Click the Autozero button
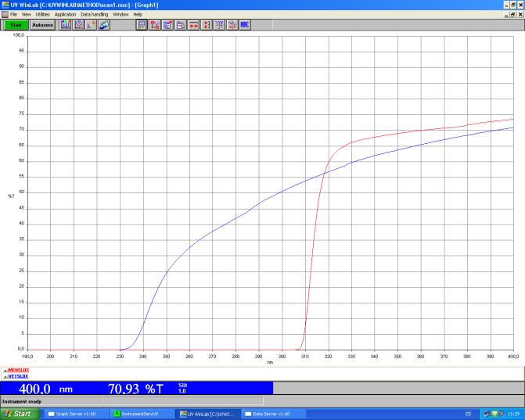525x420 pixels. [x=42, y=25]
